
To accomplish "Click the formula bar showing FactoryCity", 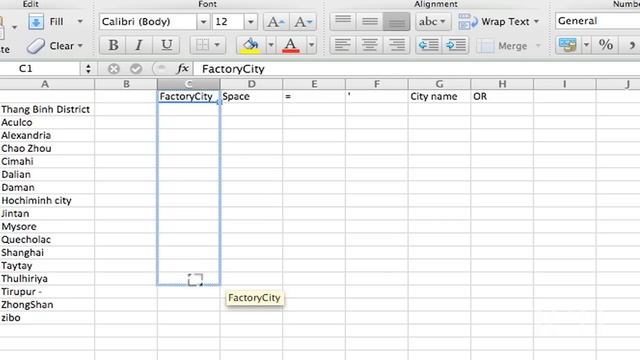I will (x=417, y=69).
